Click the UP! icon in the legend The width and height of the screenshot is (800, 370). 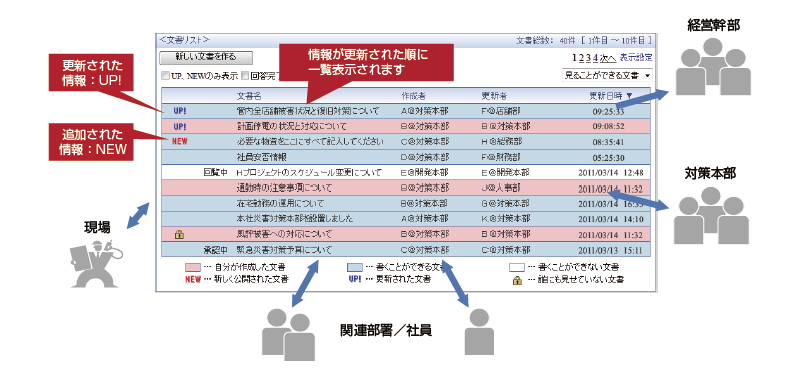pos(355,279)
